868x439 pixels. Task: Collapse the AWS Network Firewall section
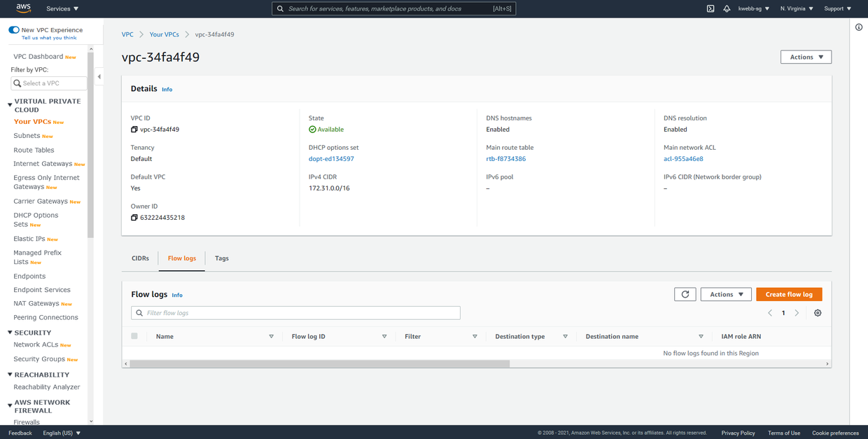coord(10,405)
